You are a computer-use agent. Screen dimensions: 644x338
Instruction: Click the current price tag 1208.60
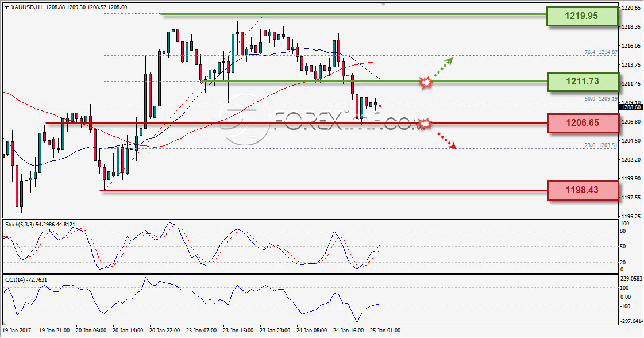coord(631,107)
